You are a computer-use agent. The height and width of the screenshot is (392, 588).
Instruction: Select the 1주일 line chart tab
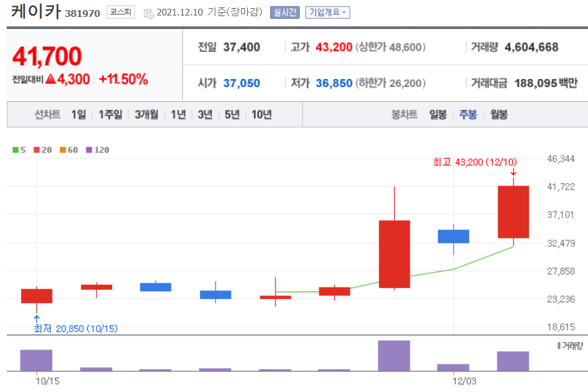click(x=110, y=114)
